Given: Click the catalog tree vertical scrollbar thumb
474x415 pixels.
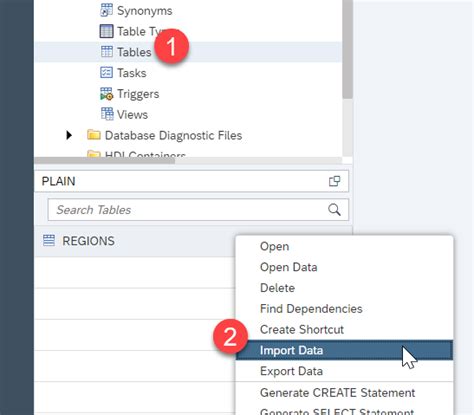Looking at the screenshot, I should [347, 49].
